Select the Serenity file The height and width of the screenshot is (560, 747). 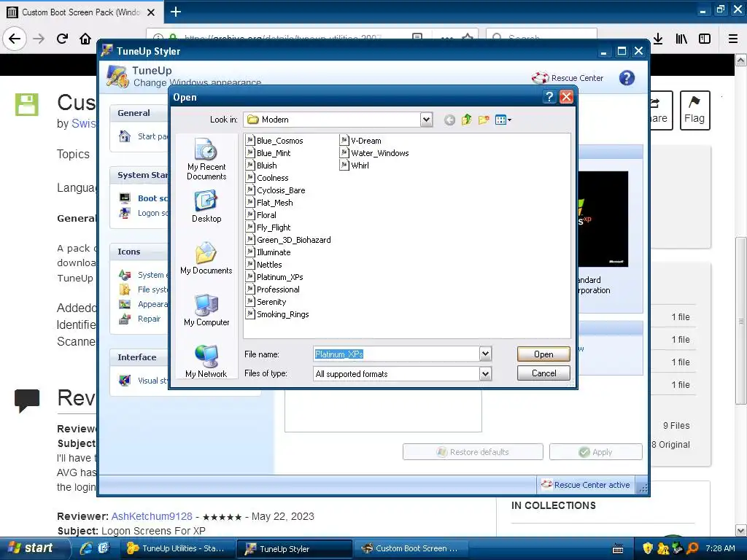tap(266, 301)
